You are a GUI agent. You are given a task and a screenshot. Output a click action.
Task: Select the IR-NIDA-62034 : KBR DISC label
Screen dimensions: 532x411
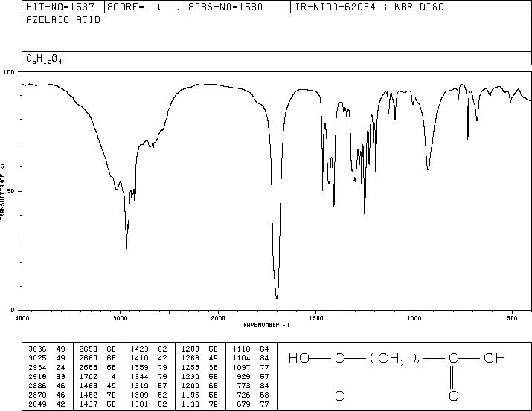click(x=369, y=7)
